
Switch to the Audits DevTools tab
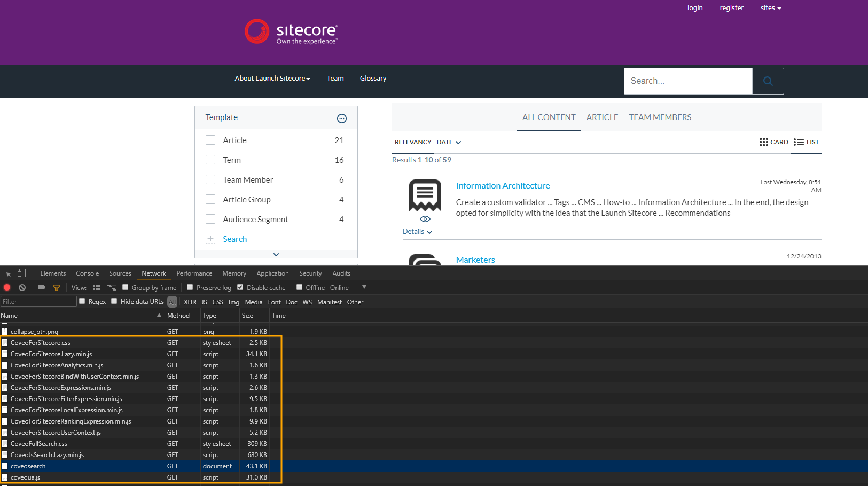click(x=341, y=273)
